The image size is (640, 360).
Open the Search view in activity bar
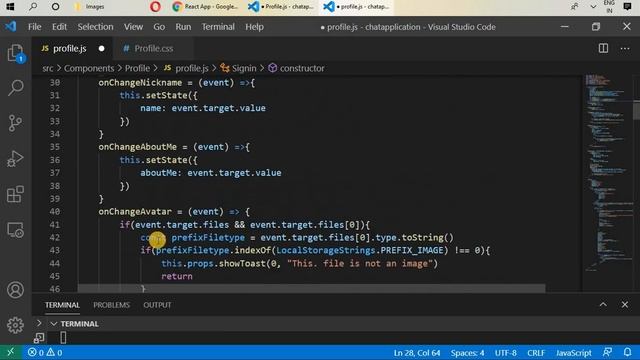pyautogui.click(x=16, y=88)
